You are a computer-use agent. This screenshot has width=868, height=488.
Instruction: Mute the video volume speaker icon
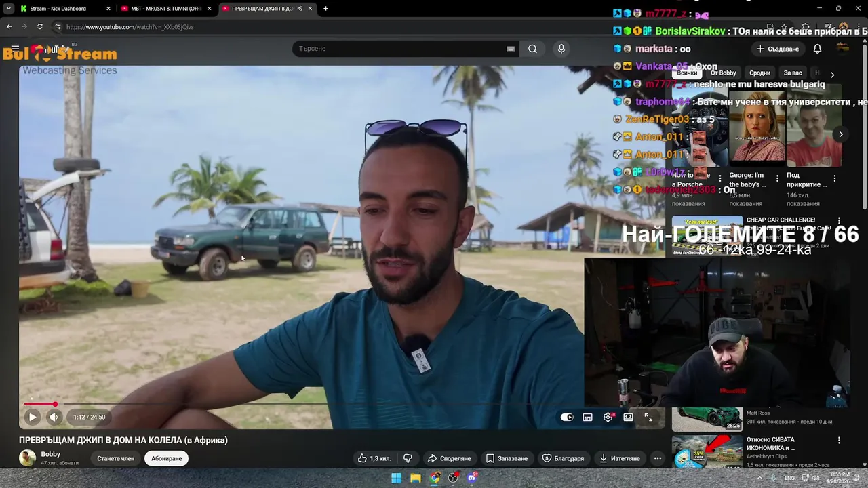(54, 418)
